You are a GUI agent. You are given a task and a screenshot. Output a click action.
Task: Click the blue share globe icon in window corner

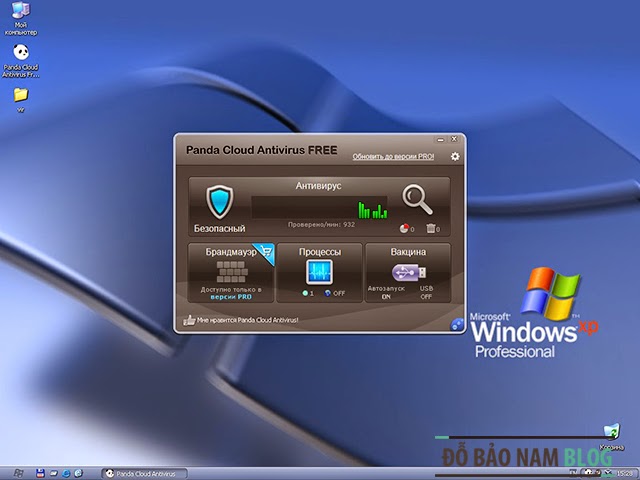(457, 324)
